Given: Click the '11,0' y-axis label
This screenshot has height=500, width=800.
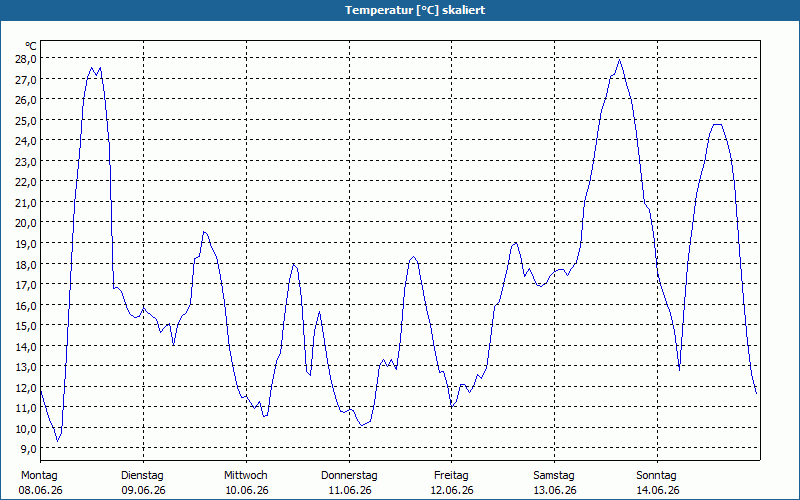Looking at the screenshot, I should point(26,408).
